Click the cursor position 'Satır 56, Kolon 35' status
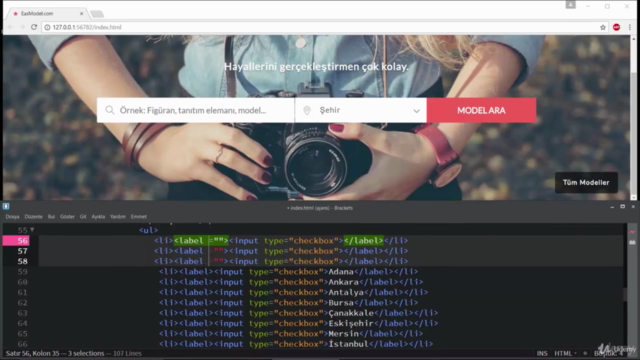 [x=33, y=353]
